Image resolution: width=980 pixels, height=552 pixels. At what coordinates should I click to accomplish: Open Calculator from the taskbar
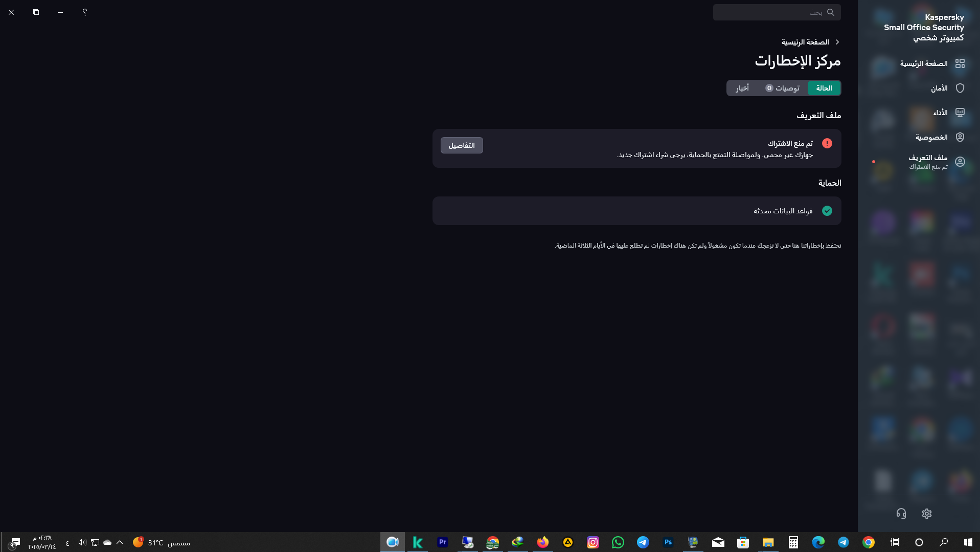(793, 542)
